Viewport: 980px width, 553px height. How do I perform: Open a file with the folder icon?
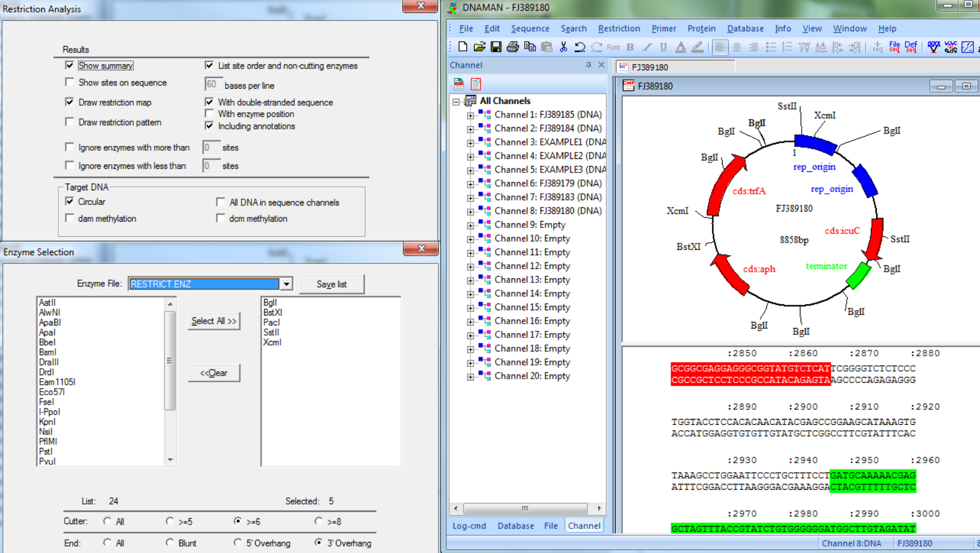[x=479, y=47]
